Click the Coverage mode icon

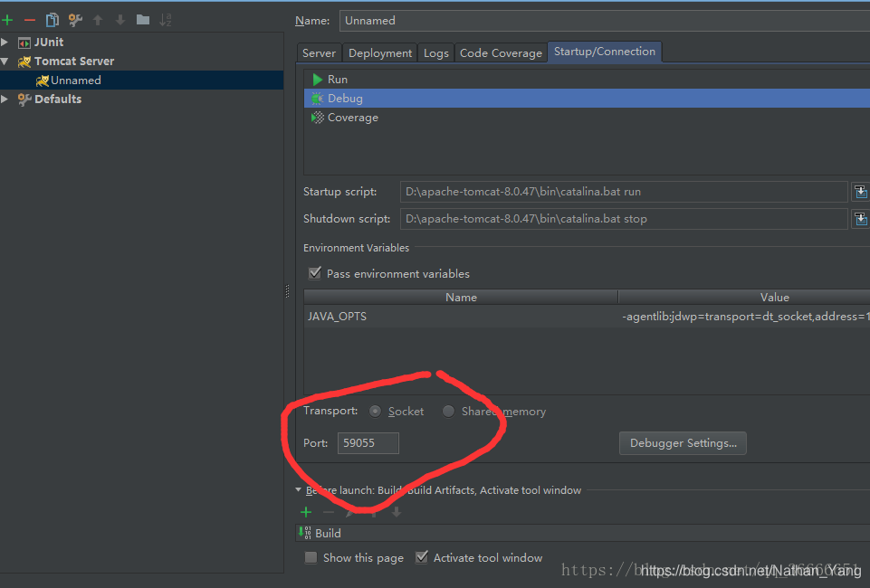318,118
